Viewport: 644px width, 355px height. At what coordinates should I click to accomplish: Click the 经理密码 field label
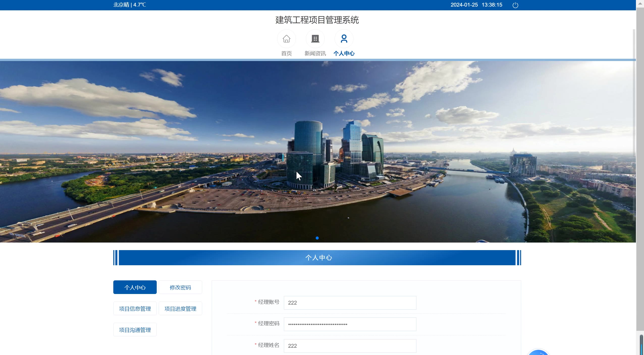pos(269,323)
